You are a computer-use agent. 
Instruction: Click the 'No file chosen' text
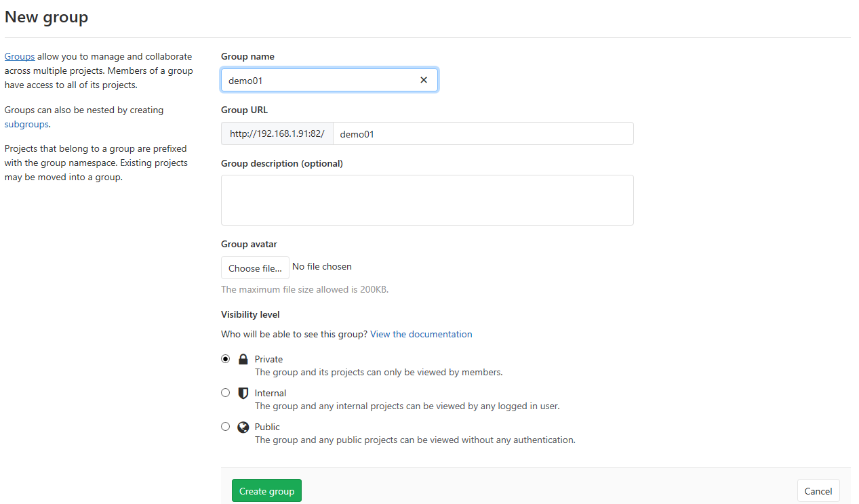322,267
